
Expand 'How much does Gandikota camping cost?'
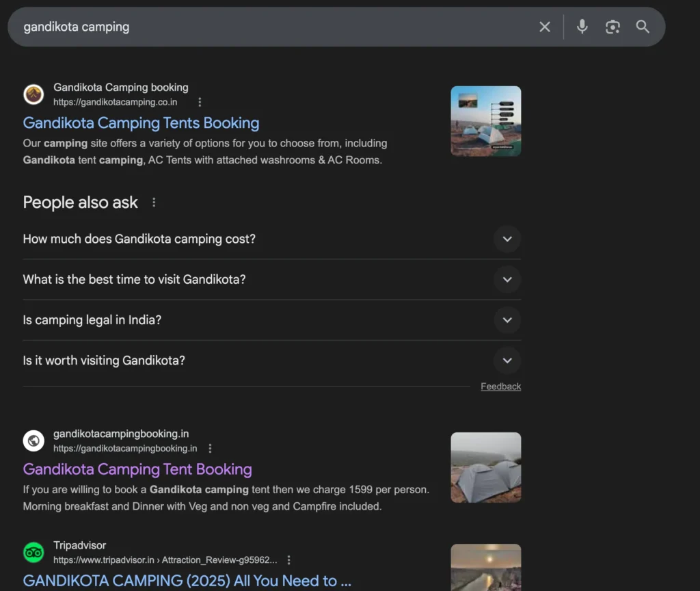(507, 239)
